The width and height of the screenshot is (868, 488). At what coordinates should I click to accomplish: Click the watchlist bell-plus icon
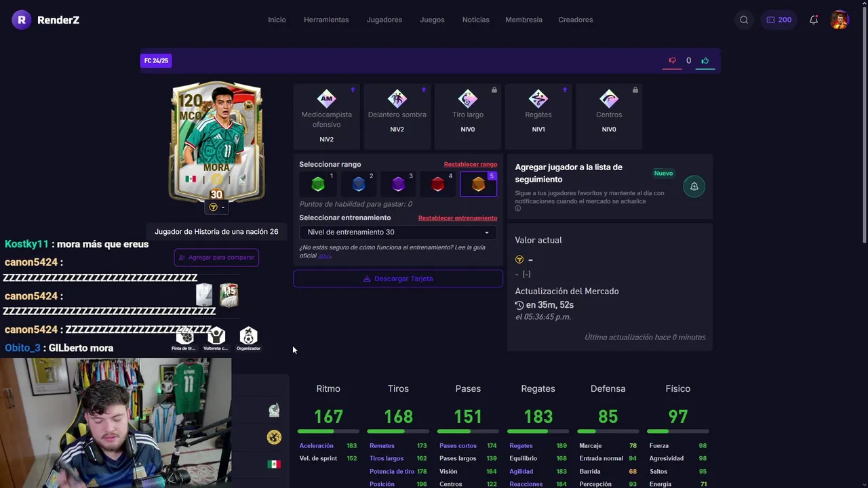point(694,186)
